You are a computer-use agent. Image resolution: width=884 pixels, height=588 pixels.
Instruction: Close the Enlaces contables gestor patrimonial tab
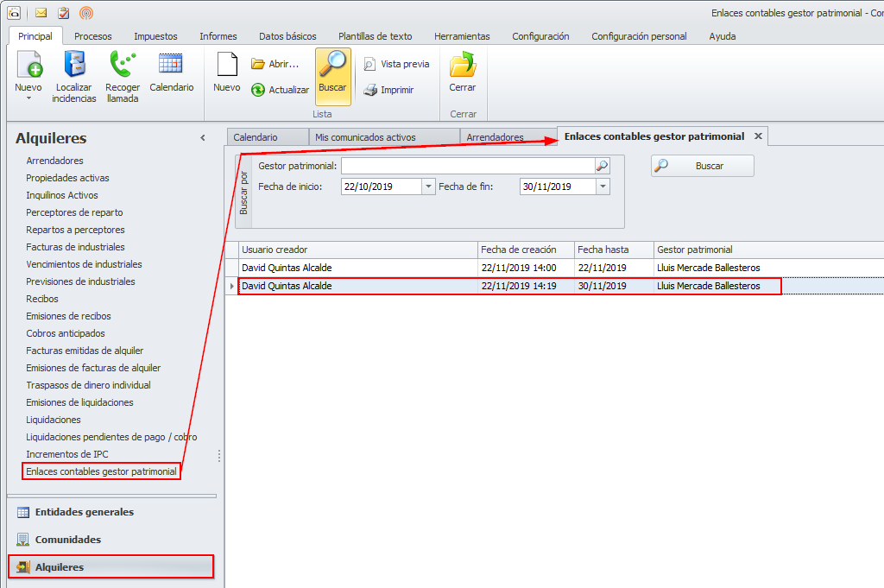[758, 136]
